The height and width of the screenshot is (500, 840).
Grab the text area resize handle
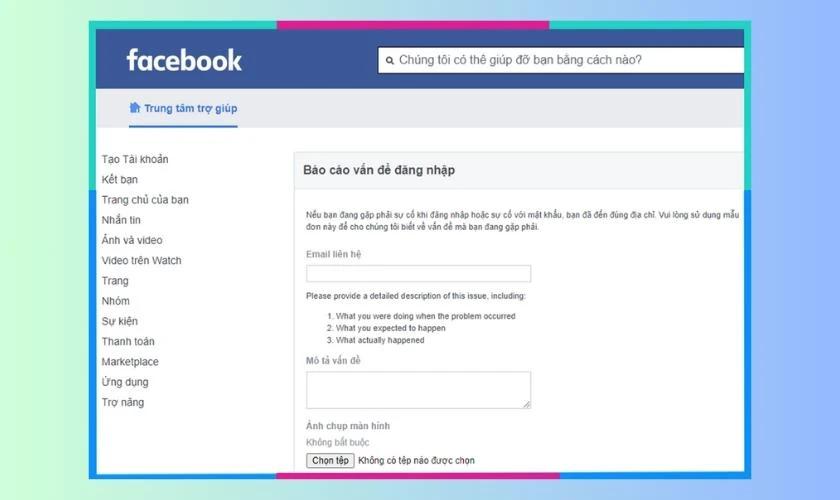click(x=527, y=405)
